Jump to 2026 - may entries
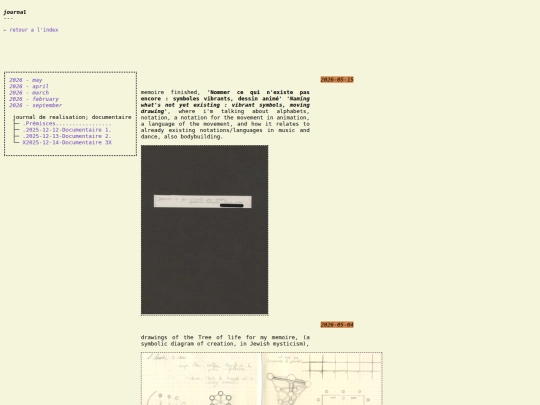The height and width of the screenshot is (405, 540). pyautogui.click(x=26, y=80)
